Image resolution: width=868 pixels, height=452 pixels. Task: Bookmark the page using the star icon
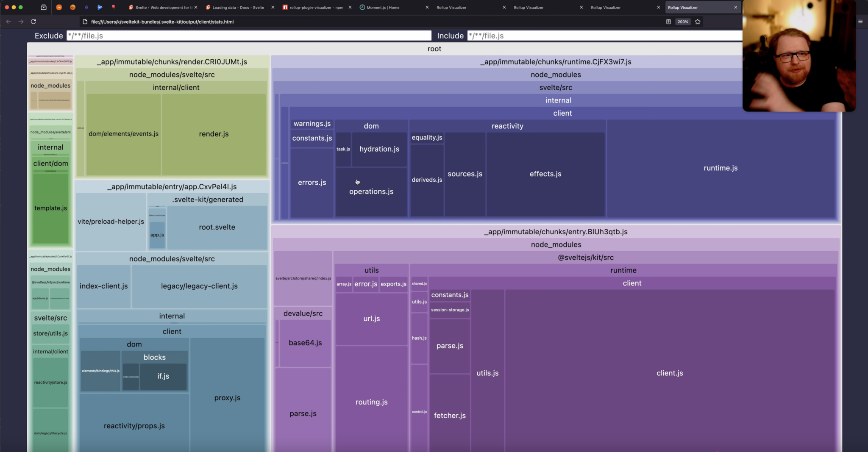point(698,22)
